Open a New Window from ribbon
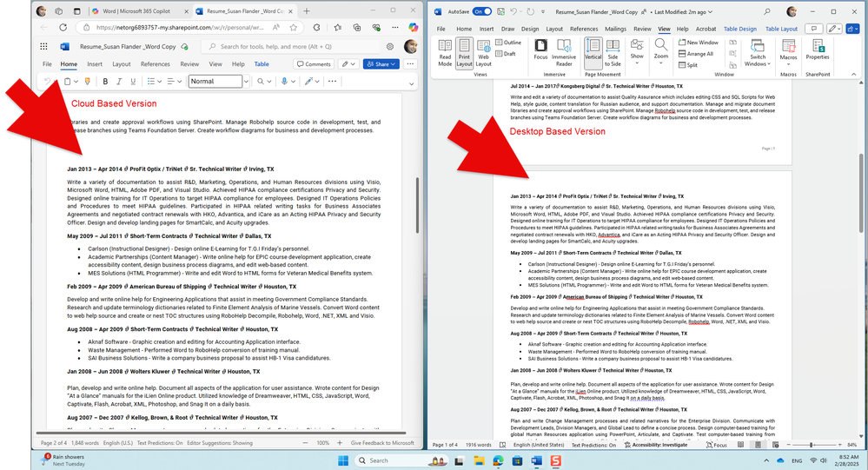Image resolution: width=868 pixels, height=470 pixels. pos(699,42)
